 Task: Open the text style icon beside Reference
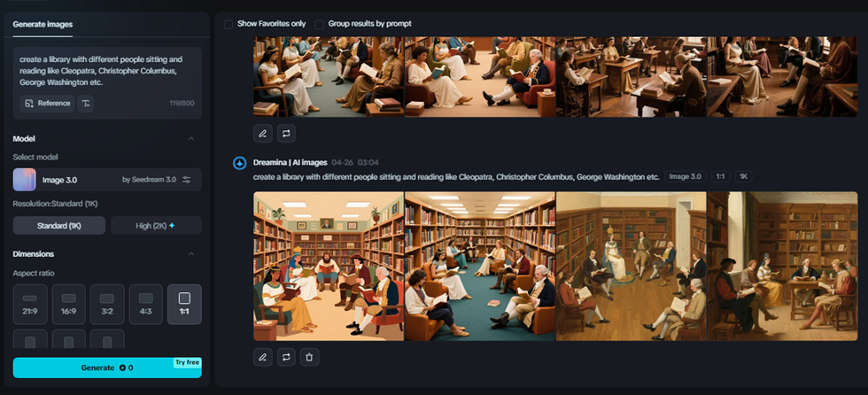85,104
